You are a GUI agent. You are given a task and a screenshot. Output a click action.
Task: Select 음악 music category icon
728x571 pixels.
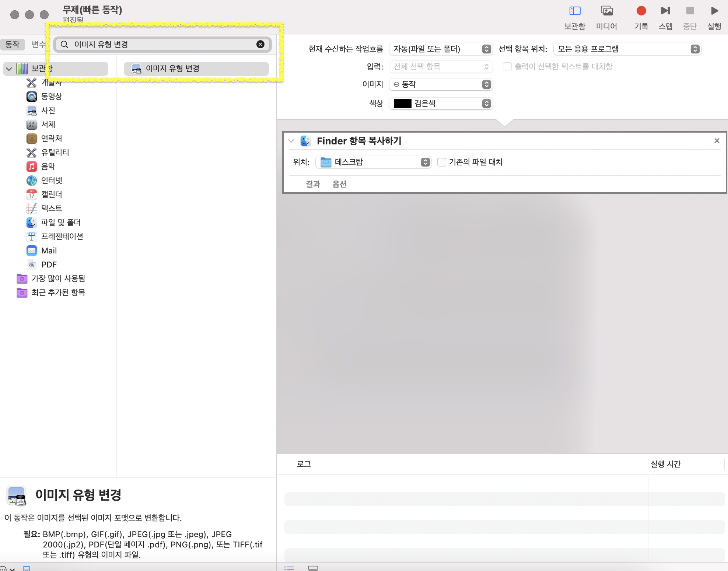tap(32, 167)
